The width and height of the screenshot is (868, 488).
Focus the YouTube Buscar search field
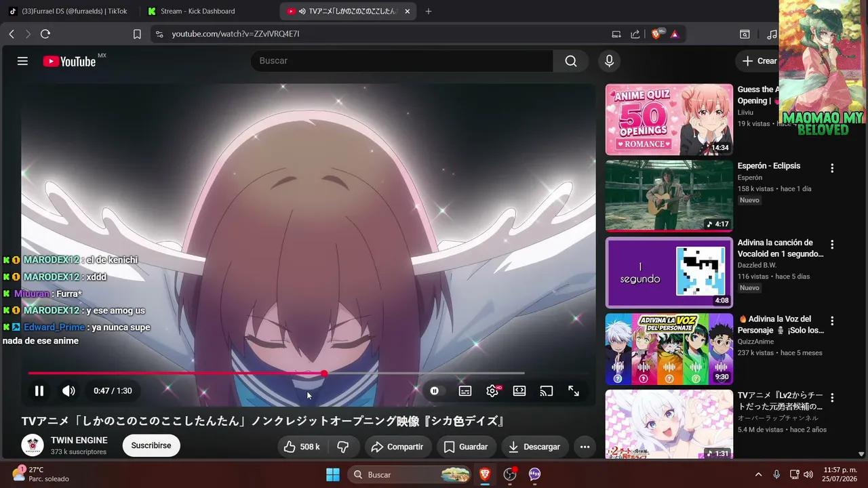pyautogui.click(x=401, y=61)
